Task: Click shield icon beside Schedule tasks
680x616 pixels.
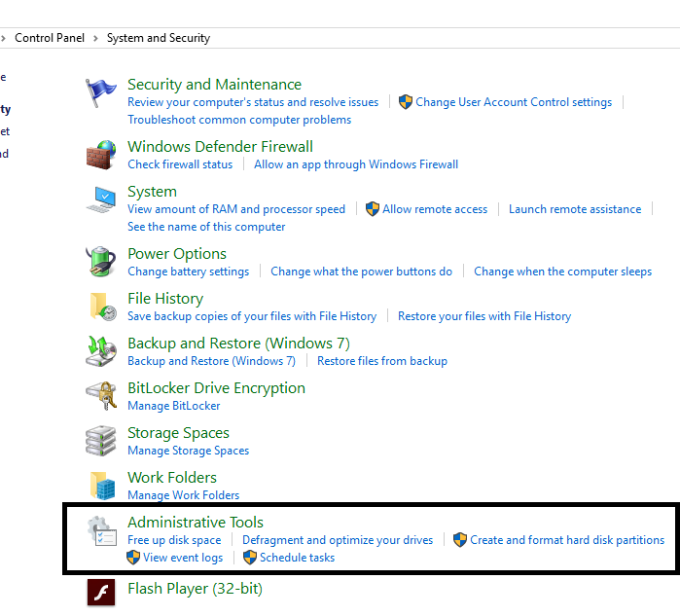Action: click(x=250, y=558)
